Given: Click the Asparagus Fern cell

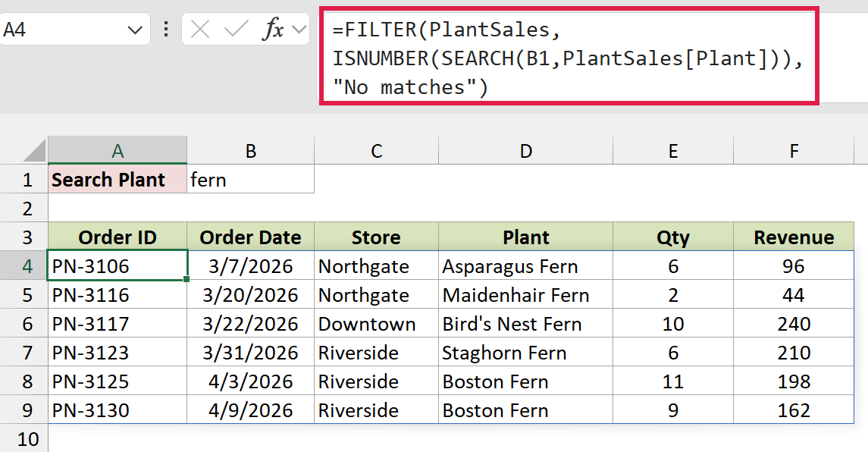Looking at the screenshot, I should 526,266.
